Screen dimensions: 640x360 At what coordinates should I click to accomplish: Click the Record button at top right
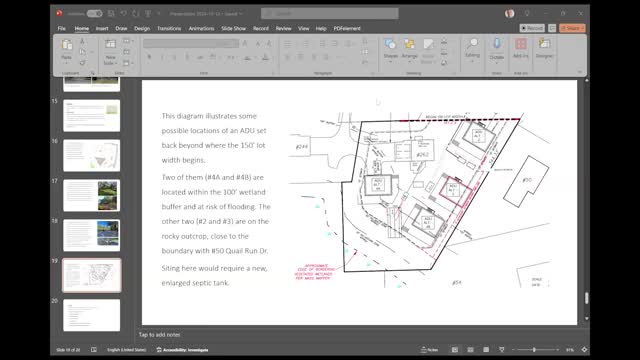[532, 28]
